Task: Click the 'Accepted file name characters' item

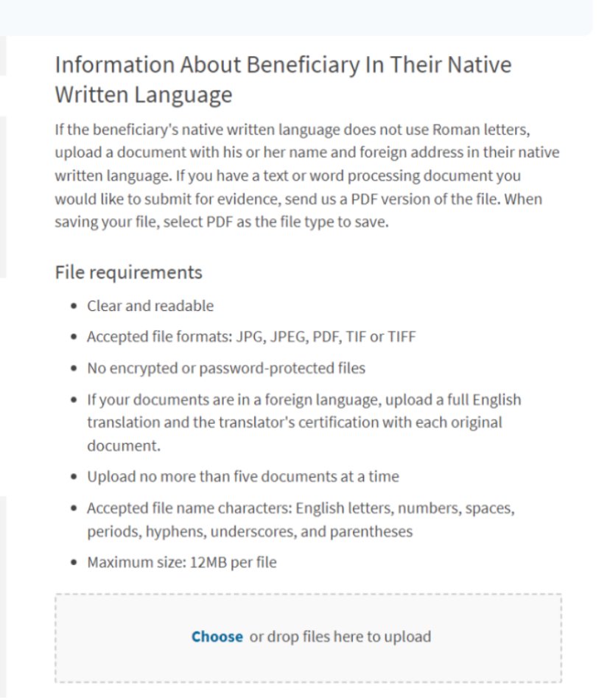Action: click(301, 508)
